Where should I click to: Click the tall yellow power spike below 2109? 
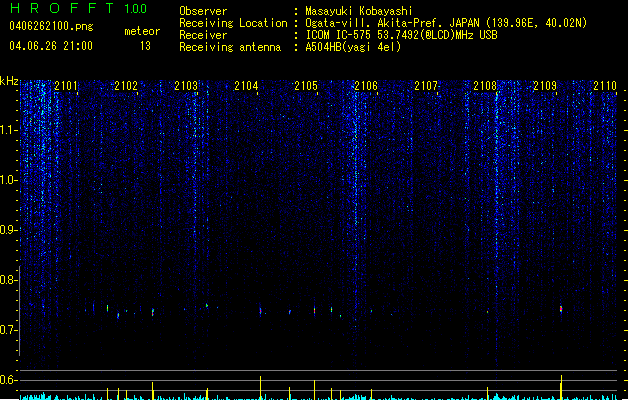click(x=561, y=387)
